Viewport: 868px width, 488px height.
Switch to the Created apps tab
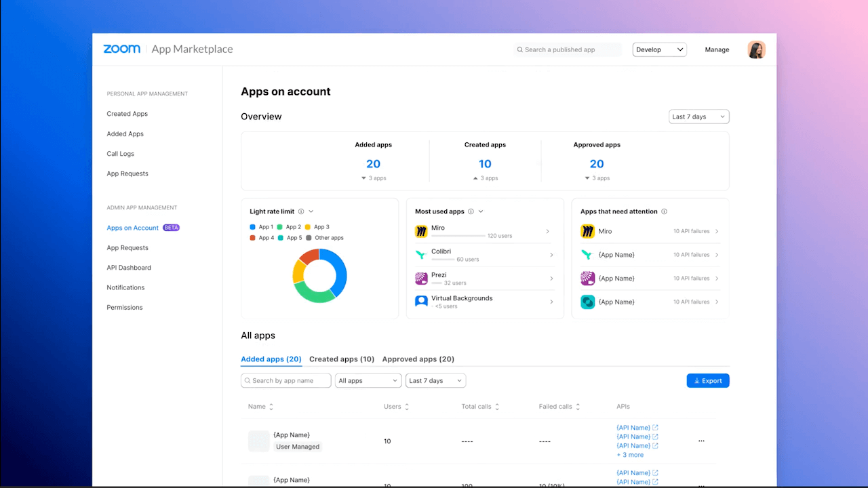[x=342, y=359]
